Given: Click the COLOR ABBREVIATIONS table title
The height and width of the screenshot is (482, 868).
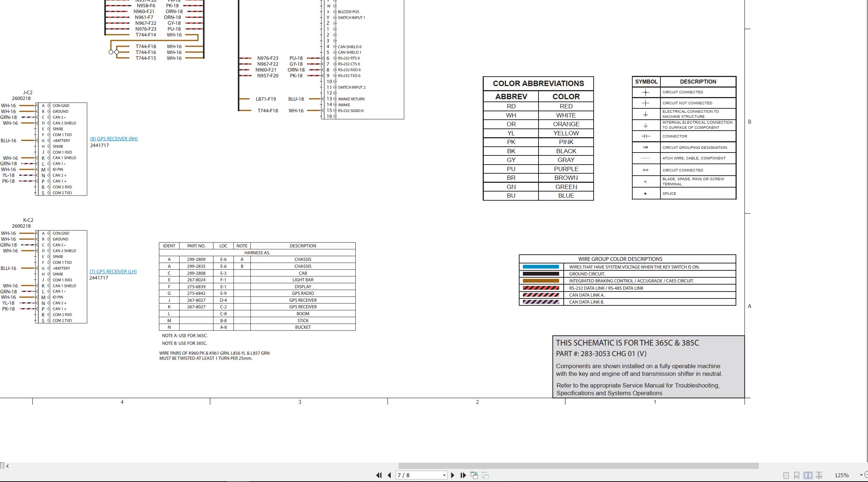Looking at the screenshot, I should pyautogui.click(x=538, y=84).
